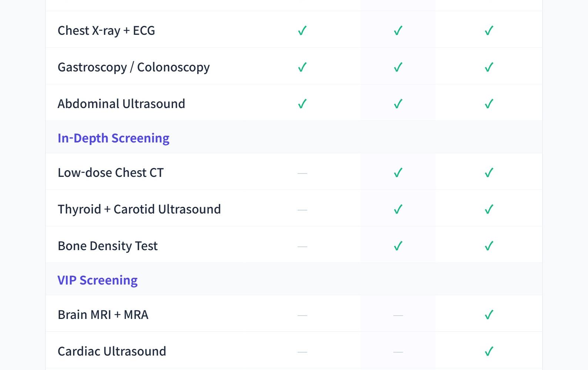The width and height of the screenshot is (588, 370).
Task: Click the dash in the Bone Density Test row
Action: pyautogui.click(x=302, y=246)
